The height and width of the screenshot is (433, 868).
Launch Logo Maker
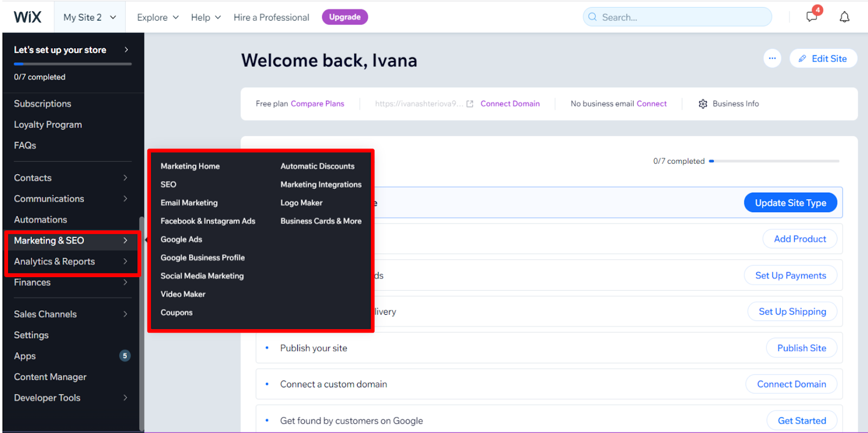pos(301,203)
